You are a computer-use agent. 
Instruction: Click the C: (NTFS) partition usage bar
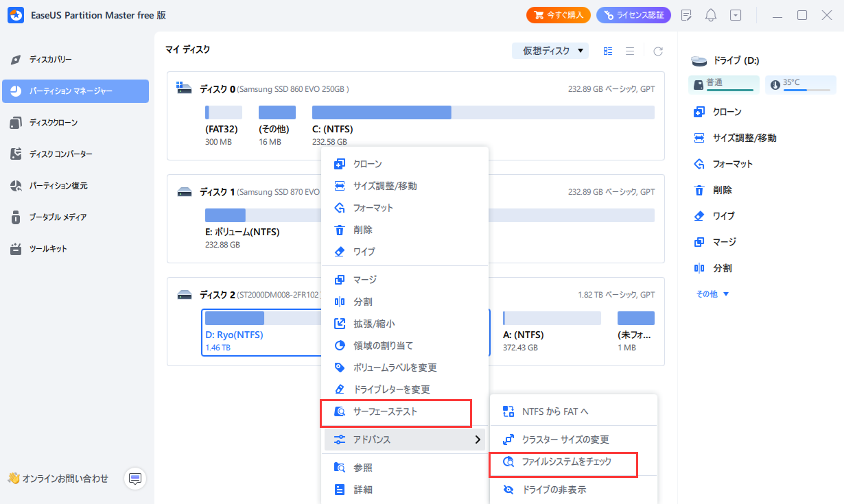pos(483,112)
